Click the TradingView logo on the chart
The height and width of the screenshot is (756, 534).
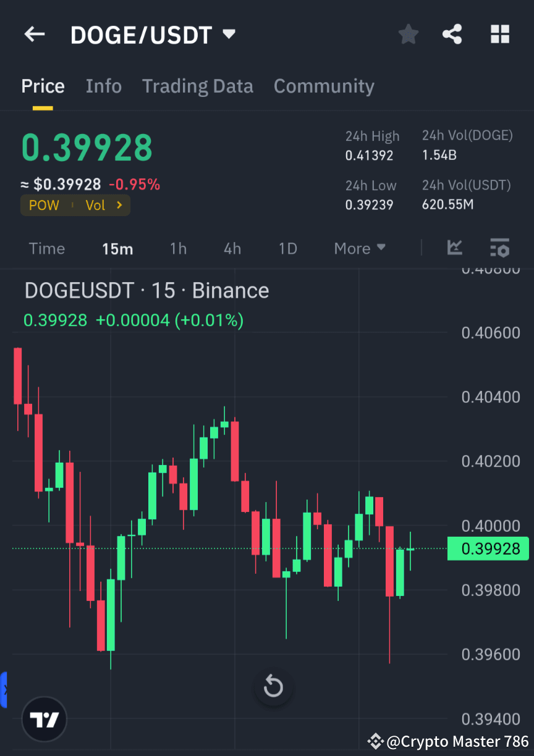44,719
